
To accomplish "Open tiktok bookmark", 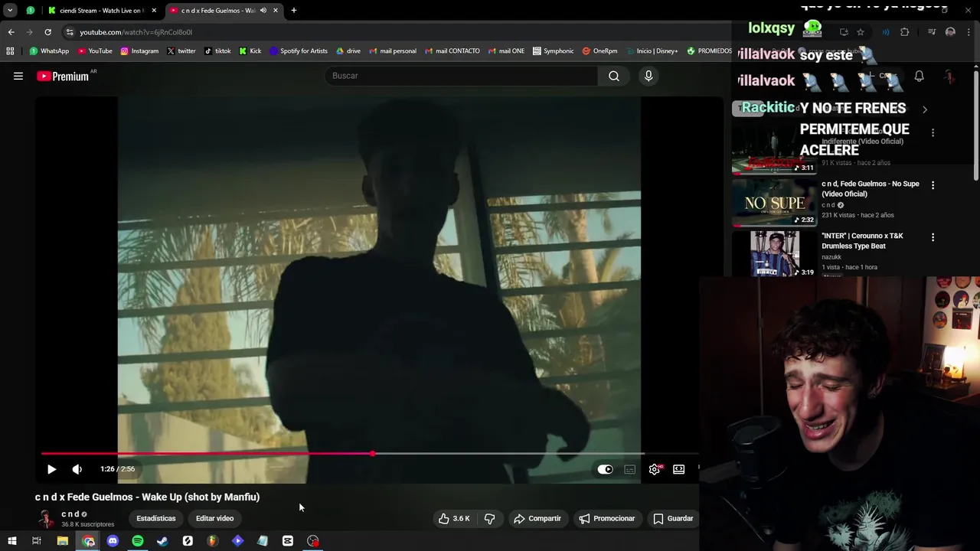I will (217, 51).
